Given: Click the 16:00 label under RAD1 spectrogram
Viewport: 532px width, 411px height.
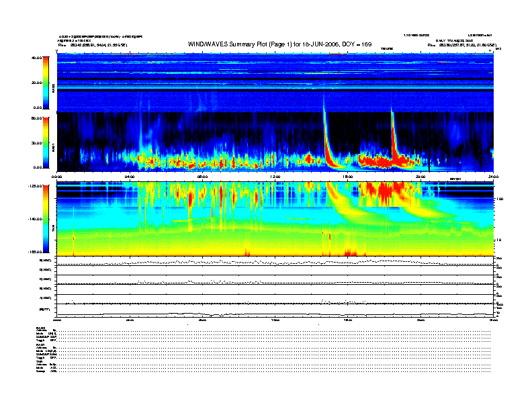Looking at the screenshot, I should (x=348, y=177).
